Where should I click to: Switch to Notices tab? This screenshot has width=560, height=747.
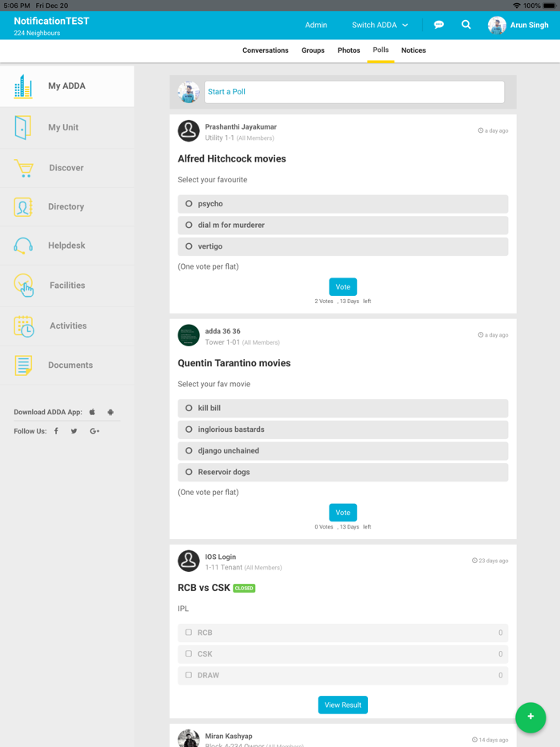pos(414,50)
